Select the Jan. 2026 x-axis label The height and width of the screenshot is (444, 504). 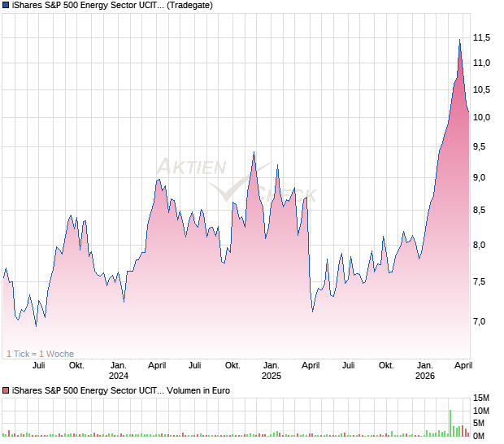[x=424, y=371]
